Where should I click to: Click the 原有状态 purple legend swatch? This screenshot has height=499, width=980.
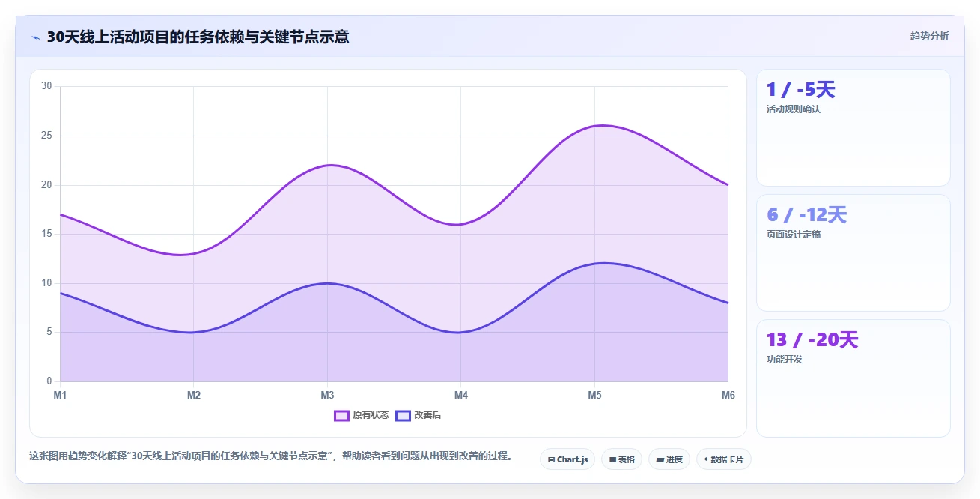pos(342,415)
